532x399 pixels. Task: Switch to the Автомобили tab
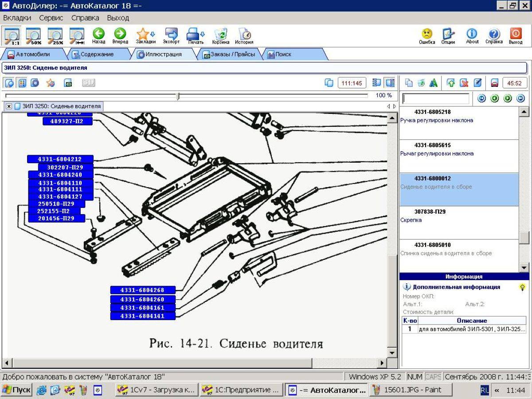pos(33,55)
